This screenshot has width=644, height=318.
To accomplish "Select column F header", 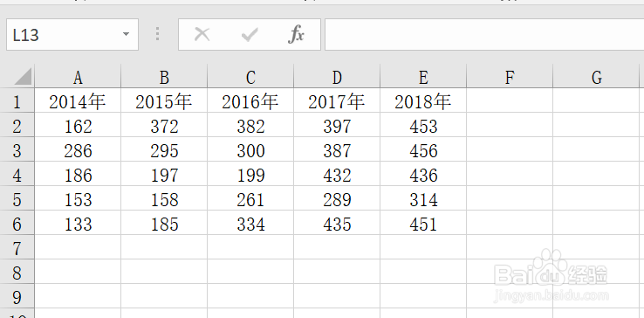I will coord(510,77).
